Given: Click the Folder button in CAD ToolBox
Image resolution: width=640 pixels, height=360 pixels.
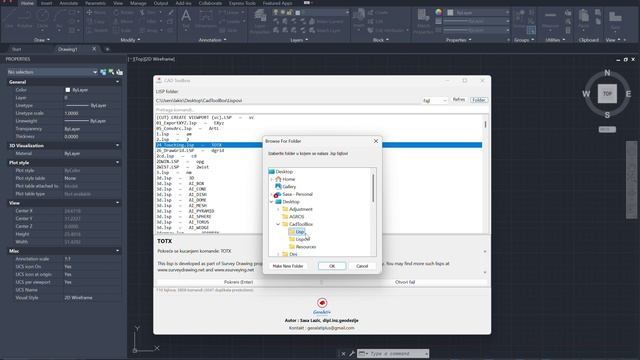Looking at the screenshot, I should pos(479,100).
